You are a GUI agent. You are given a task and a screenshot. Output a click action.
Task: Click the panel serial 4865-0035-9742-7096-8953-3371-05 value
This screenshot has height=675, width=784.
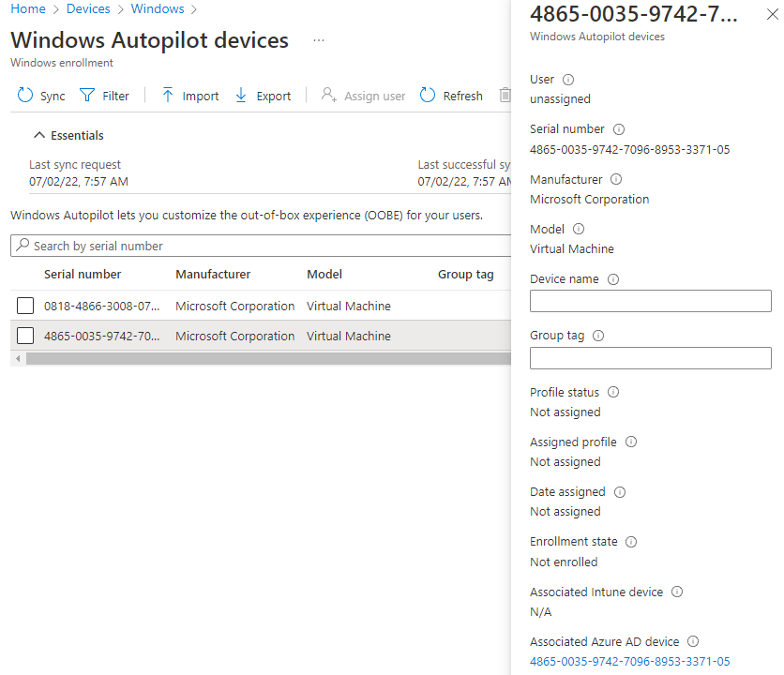pos(629,149)
